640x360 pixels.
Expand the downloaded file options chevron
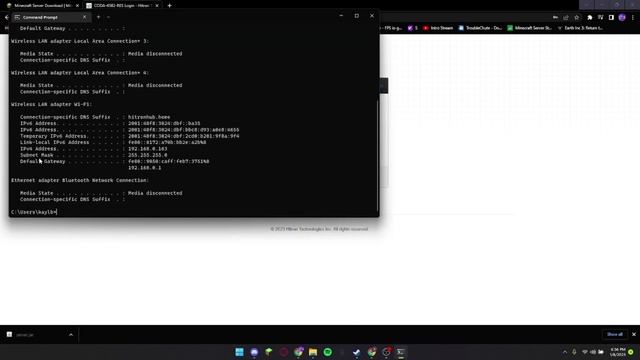[71, 335]
